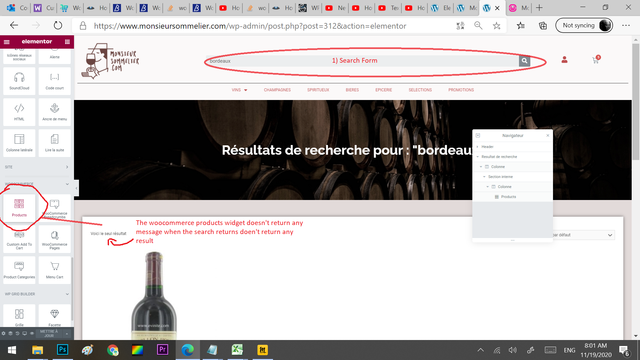Open the Elementor widgets grid icon
640x360 pixels.
coord(67,42)
